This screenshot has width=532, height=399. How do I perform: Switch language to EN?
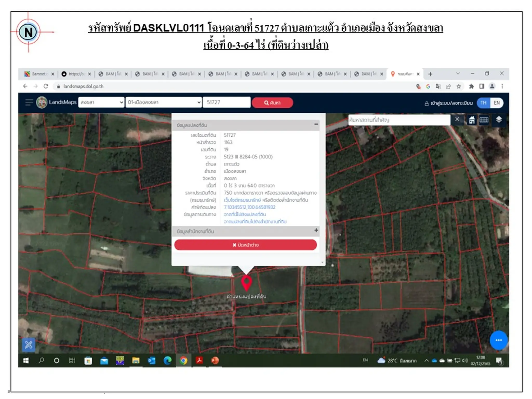497,103
